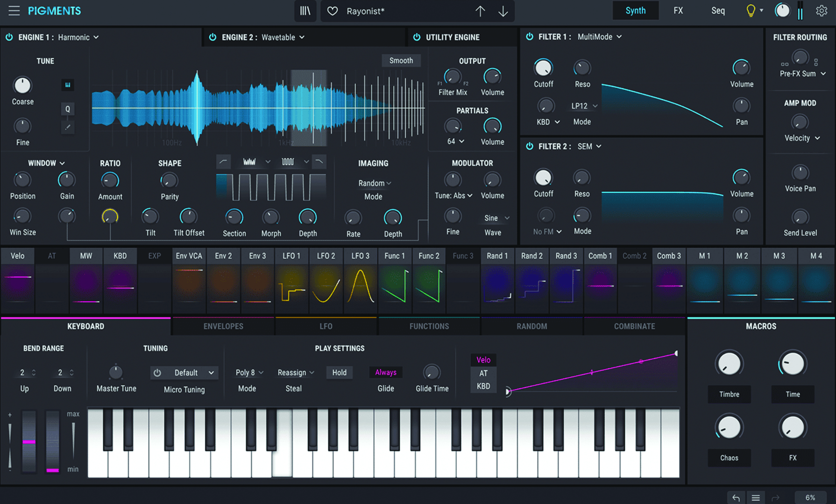The height and width of the screenshot is (504, 836).
Task: Switch to the Seq view tab
Action: pos(718,11)
